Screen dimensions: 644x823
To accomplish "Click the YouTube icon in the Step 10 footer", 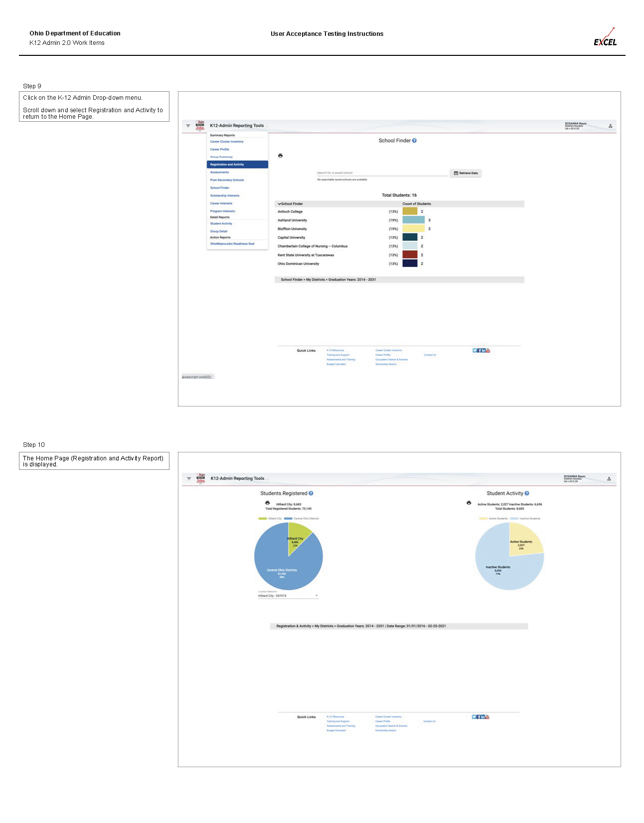I will (487, 717).
